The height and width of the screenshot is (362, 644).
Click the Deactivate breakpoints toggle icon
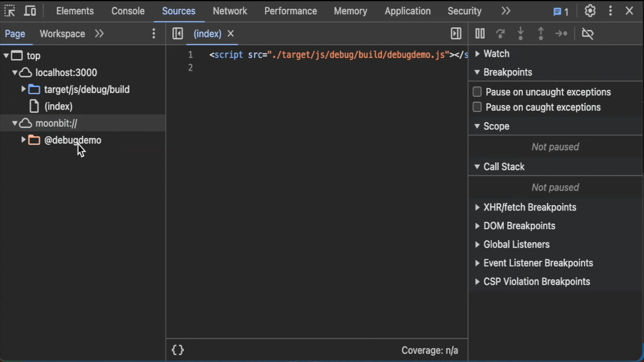click(x=587, y=34)
